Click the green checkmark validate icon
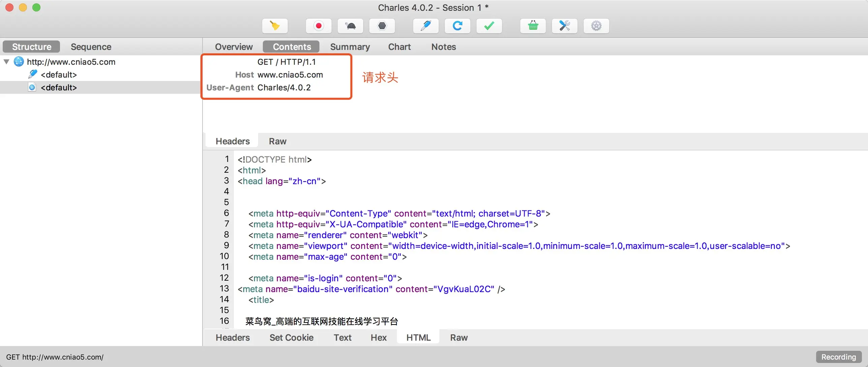This screenshot has height=367, width=868. (x=489, y=26)
